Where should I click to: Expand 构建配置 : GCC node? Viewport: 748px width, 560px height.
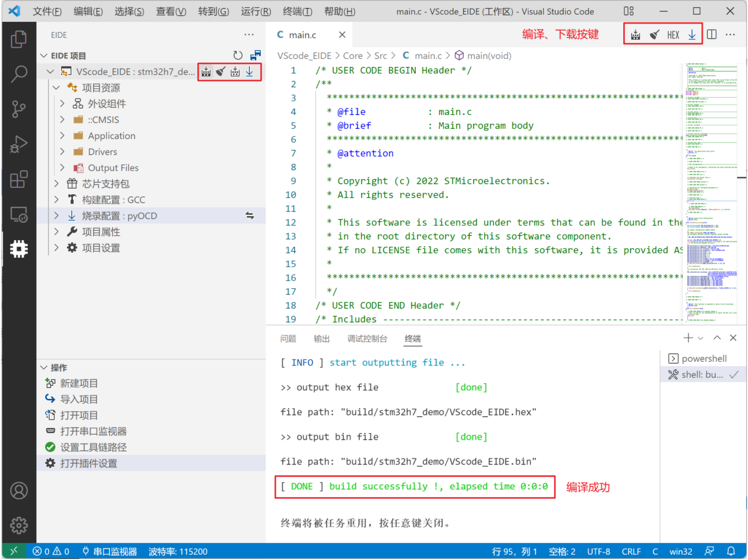[56, 200]
